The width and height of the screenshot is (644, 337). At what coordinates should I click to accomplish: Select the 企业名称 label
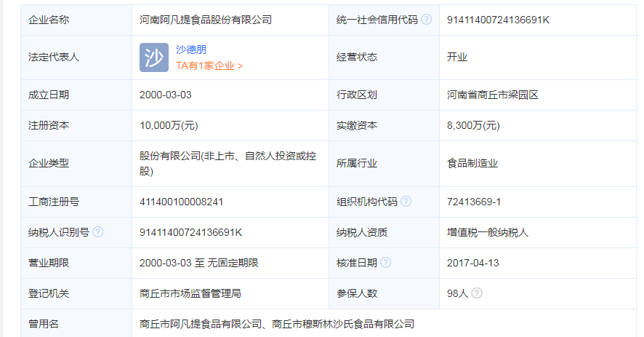coord(49,20)
